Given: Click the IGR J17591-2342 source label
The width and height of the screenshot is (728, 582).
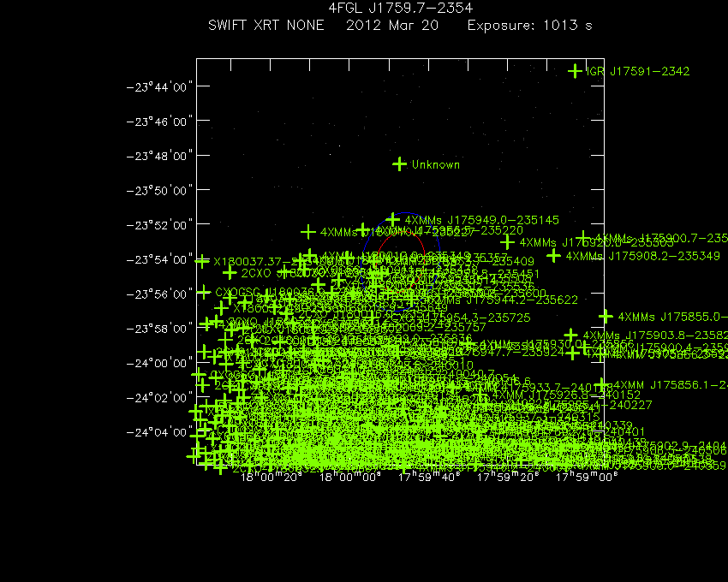Looking at the screenshot, I should tap(638, 72).
